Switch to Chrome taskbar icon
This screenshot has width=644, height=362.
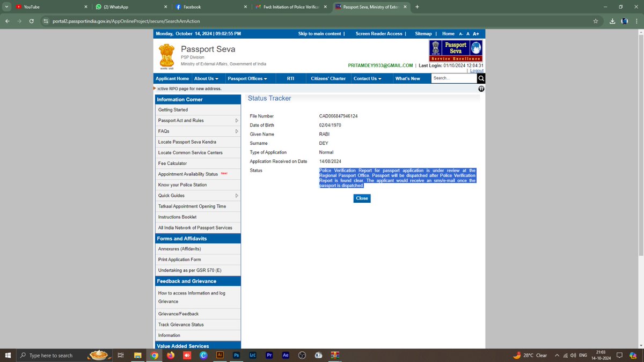click(x=154, y=355)
